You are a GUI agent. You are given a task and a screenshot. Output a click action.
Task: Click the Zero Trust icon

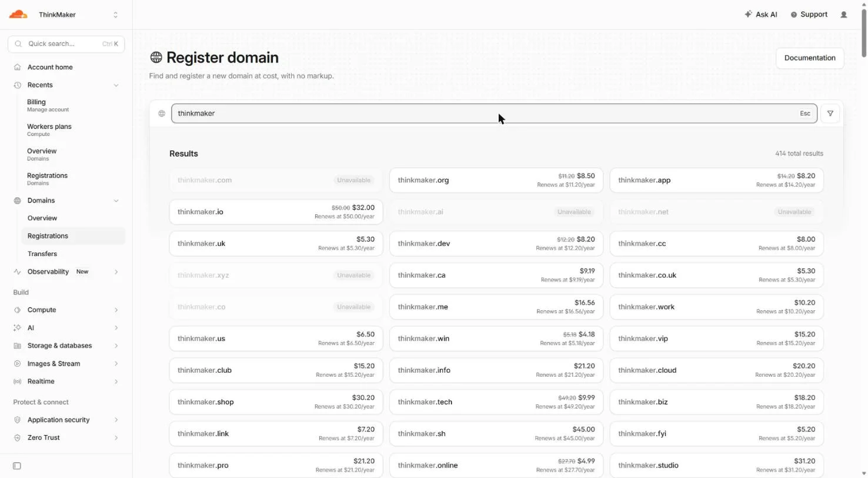click(18, 437)
